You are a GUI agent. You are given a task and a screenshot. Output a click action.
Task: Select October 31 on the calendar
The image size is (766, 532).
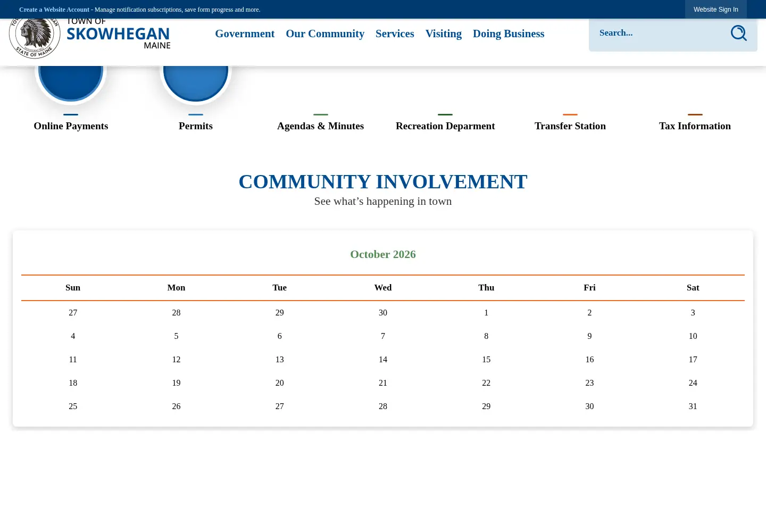coord(693,406)
